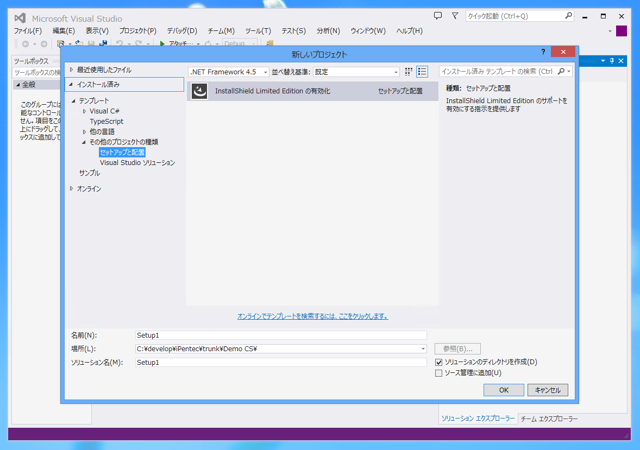Click the 参照(B)... browse button

tap(458, 349)
